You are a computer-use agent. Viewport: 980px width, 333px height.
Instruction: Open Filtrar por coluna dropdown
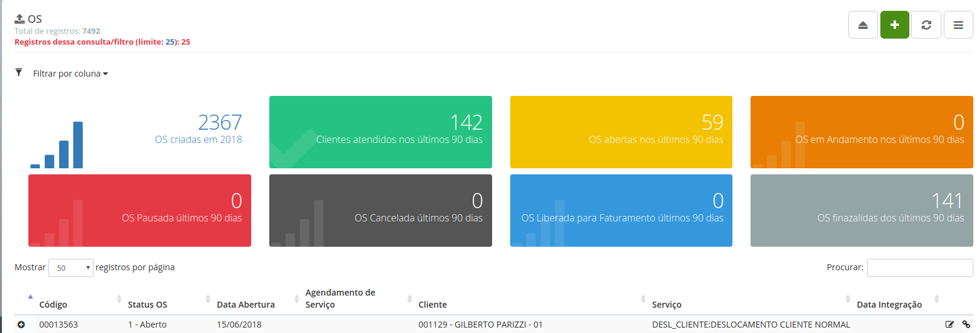(70, 74)
